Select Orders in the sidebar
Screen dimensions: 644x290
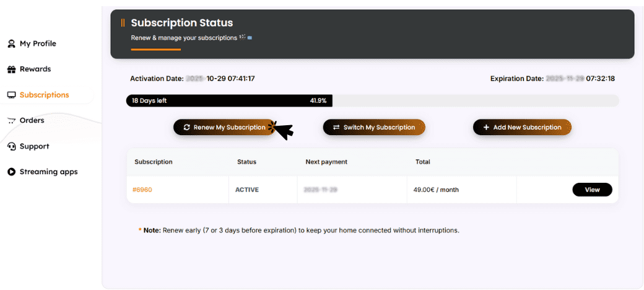tap(32, 121)
